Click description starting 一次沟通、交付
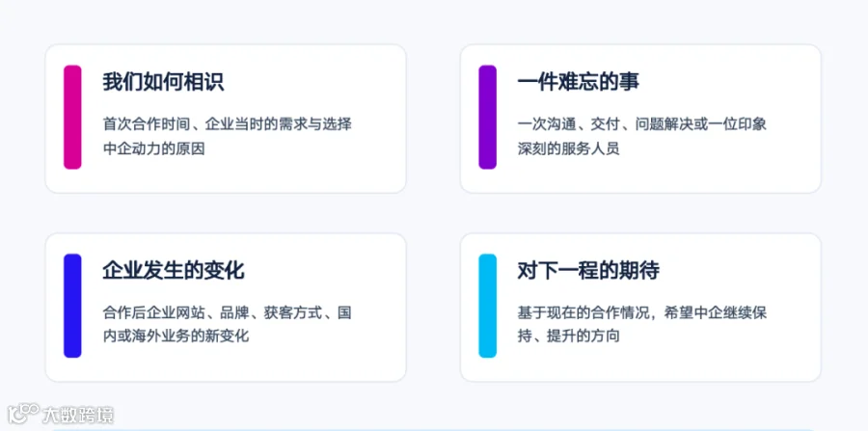The height and width of the screenshot is (431, 868). point(642,136)
